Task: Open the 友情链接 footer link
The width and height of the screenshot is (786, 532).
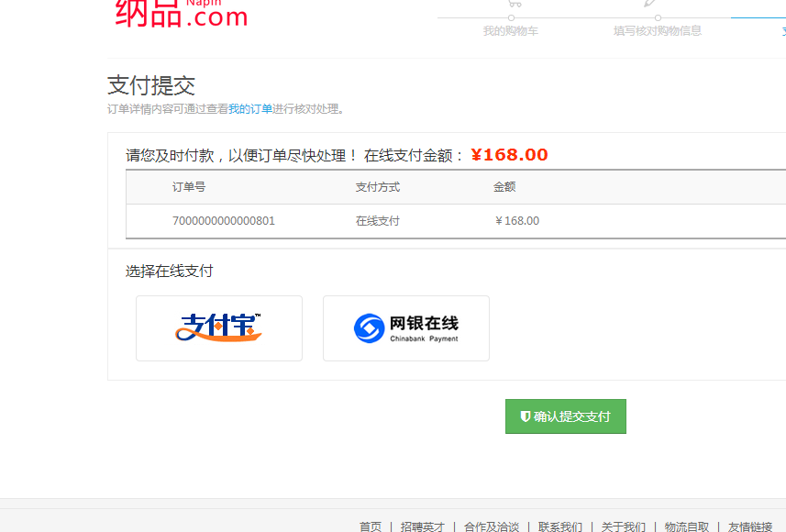Action: (750, 526)
